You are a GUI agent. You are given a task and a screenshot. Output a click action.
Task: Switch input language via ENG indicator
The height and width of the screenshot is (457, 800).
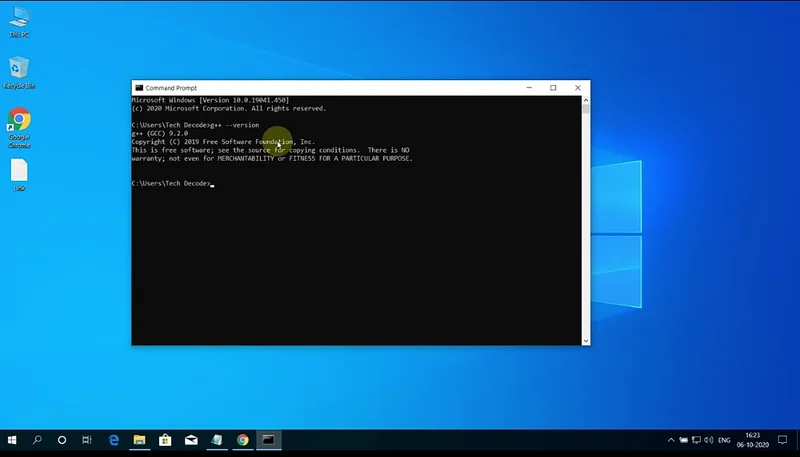tap(724, 440)
